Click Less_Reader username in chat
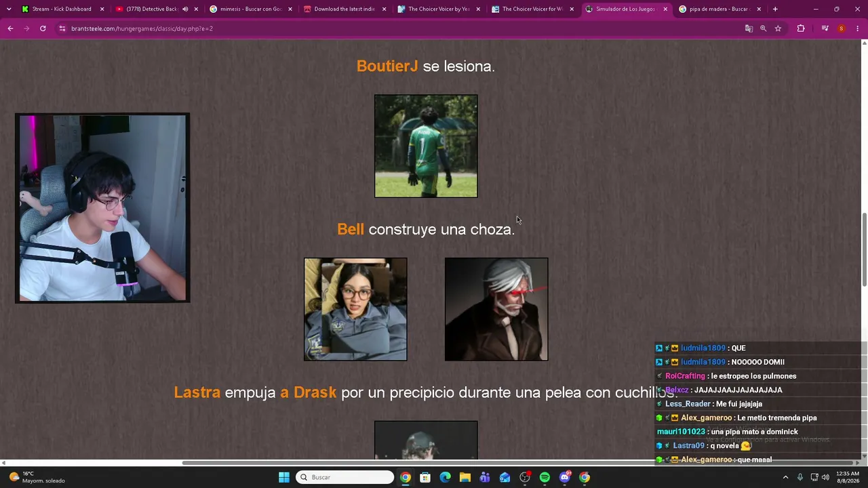Screen dimensions: 868x488 (x=688, y=404)
